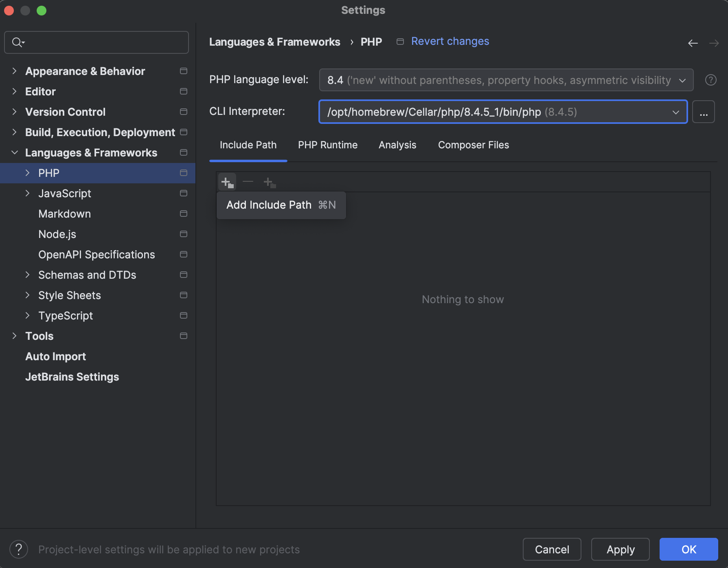
Task: Select JetBrains Settings in the sidebar
Action: [72, 377]
